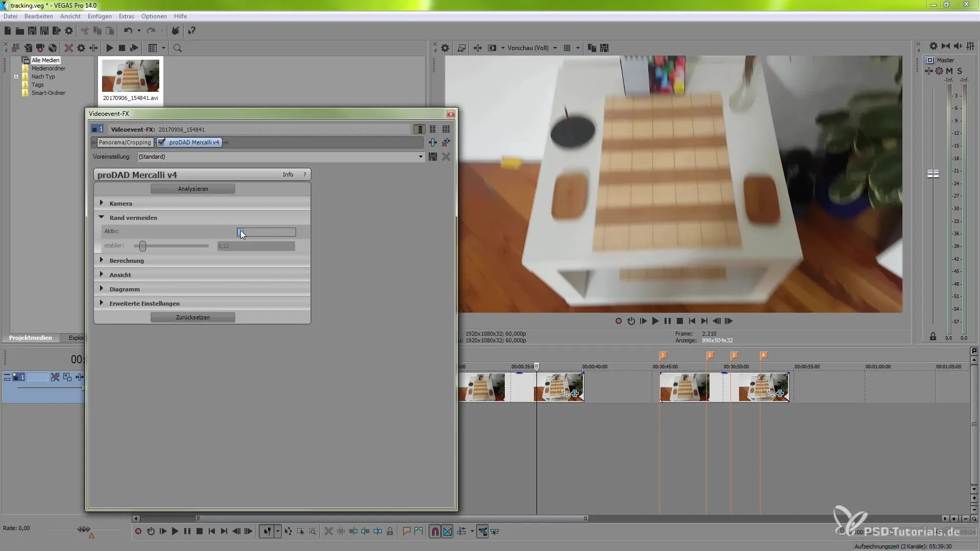Collapse the Rand vermeiden section

click(101, 217)
